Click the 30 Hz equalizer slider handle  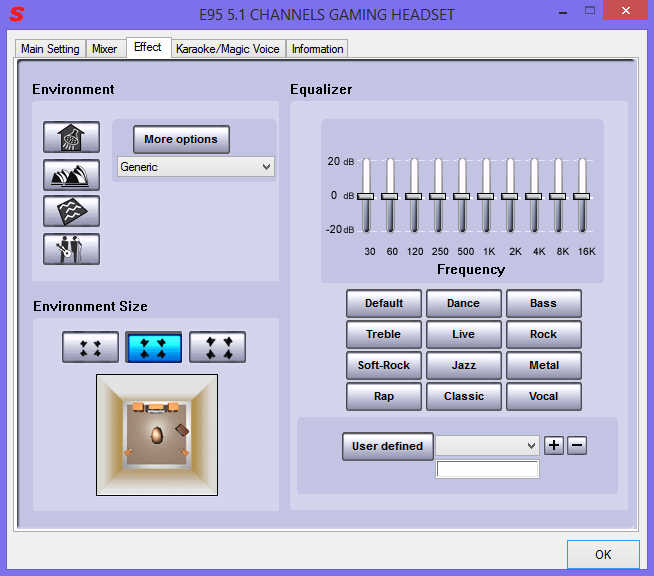pos(366,196)
